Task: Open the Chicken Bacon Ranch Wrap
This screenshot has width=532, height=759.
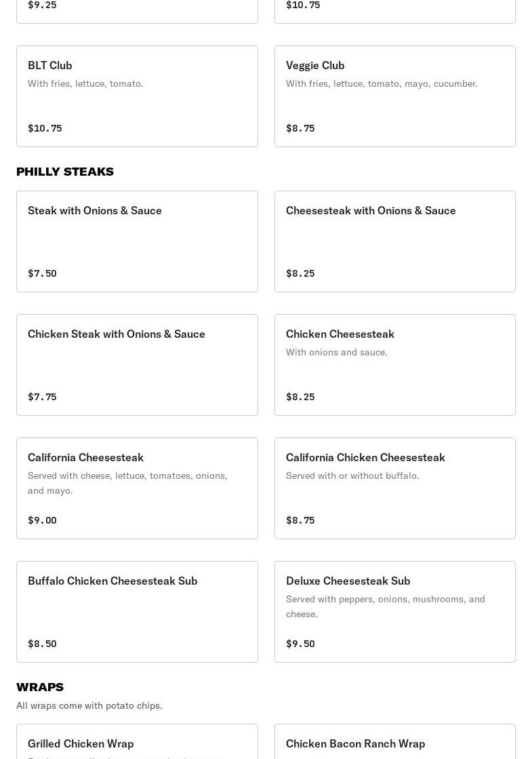Action: tap(394, 743)
